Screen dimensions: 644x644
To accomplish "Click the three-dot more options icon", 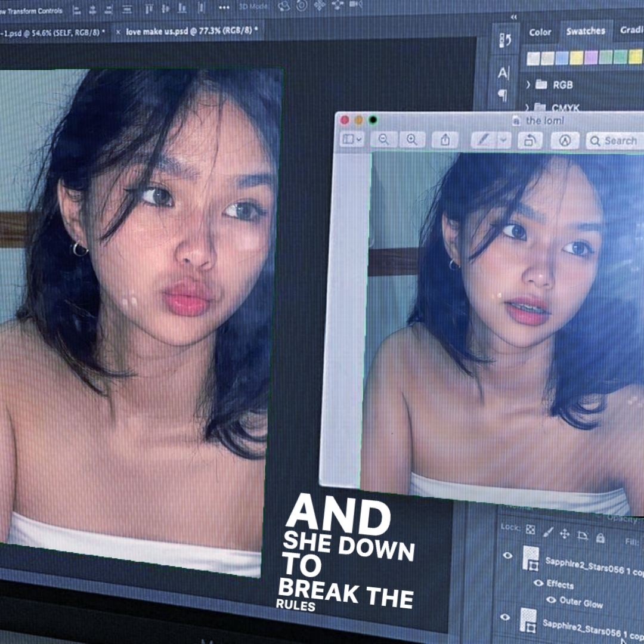I will coord(224,7).
